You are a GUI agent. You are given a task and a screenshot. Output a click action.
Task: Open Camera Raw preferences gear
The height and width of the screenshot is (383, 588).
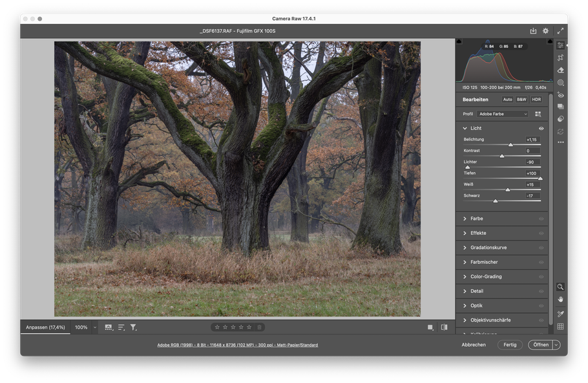pos(545,31)
